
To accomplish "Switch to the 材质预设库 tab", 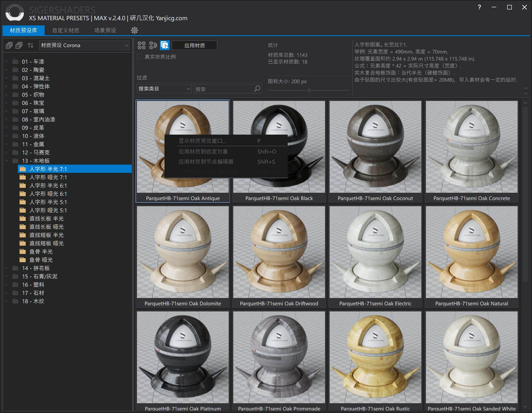I will coord(24,30).
